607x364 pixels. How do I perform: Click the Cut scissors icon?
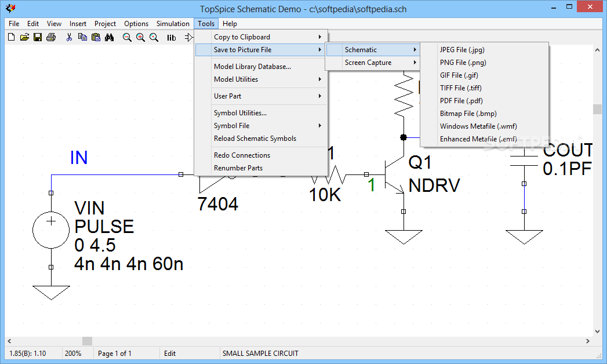(x=70, y=37)
